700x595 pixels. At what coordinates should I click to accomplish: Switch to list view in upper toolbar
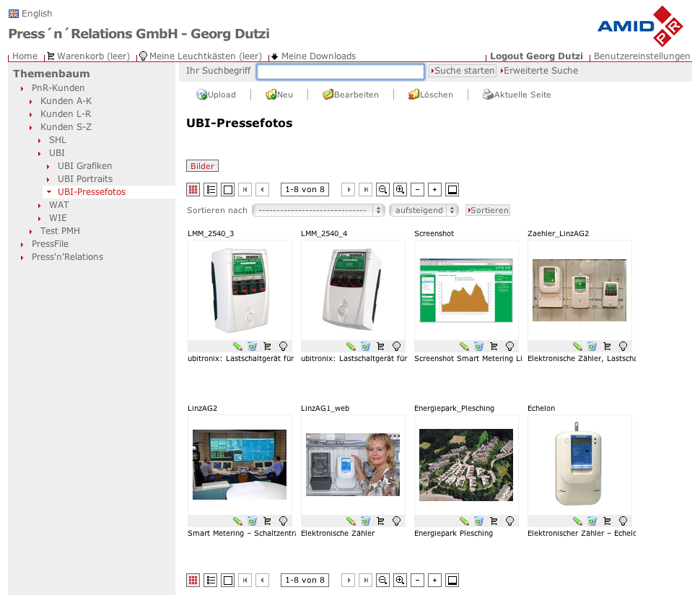211,190
